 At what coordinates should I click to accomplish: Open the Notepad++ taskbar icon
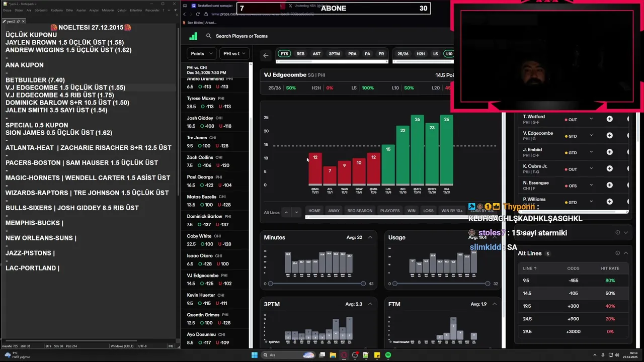[366, 355]
